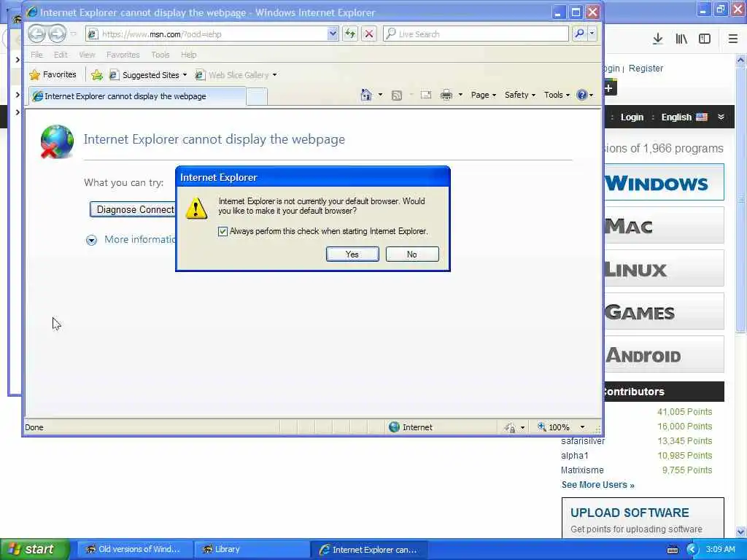
Task: Click the plus icon below Login link
Action: point(609,88)
